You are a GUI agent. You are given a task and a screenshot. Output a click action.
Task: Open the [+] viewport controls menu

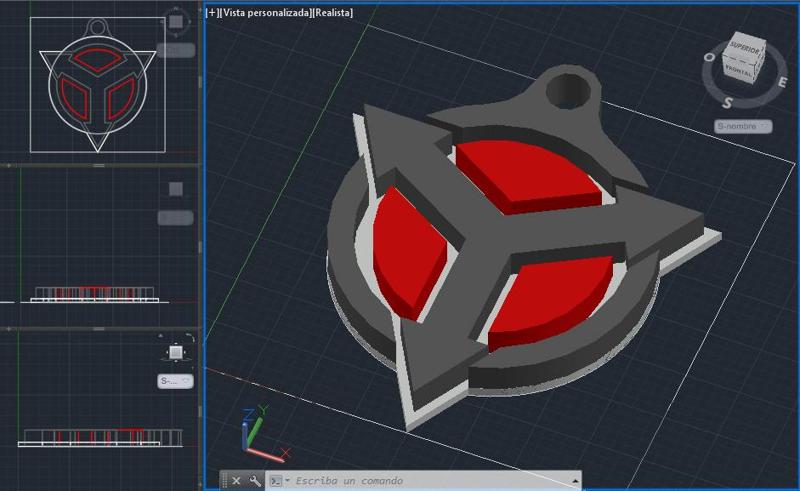[x=212, y=13]
